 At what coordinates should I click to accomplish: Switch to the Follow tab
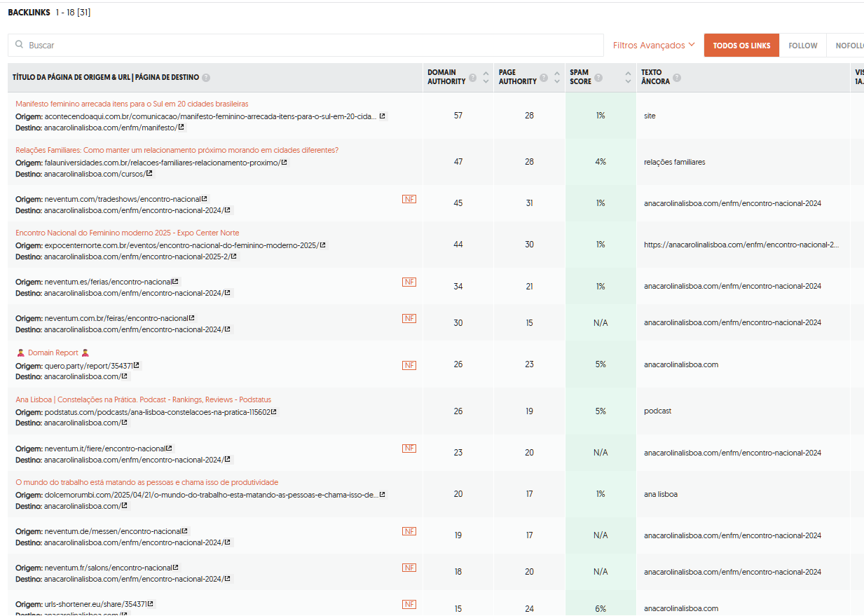click(x=802, y=46)
